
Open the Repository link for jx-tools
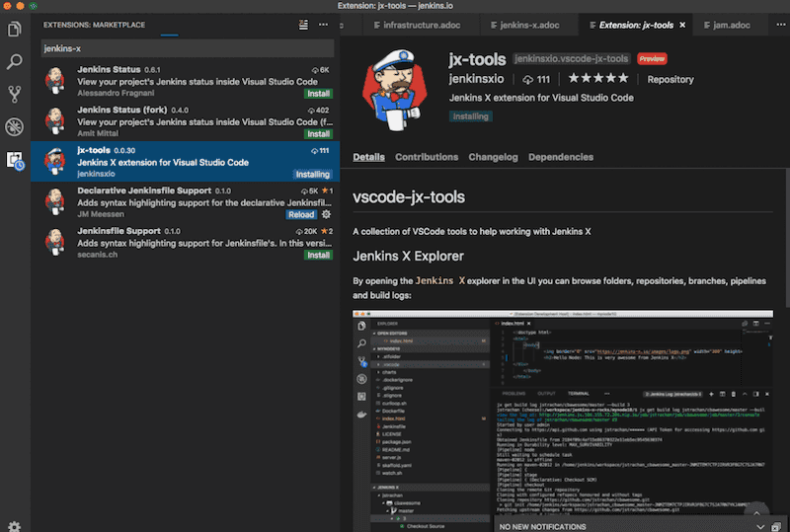click(x=671, y=80)
